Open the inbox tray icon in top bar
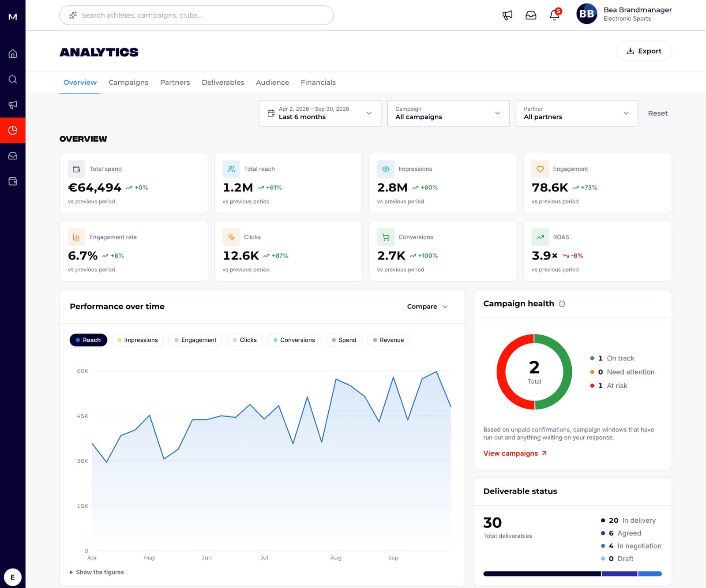The image size is (706, 588). point(531,15)
